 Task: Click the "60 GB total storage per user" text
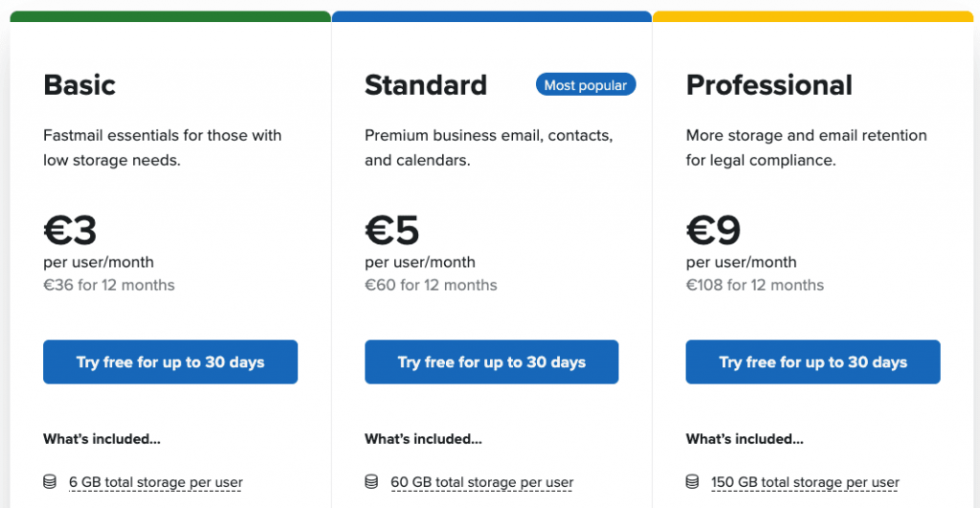[482, 482]
